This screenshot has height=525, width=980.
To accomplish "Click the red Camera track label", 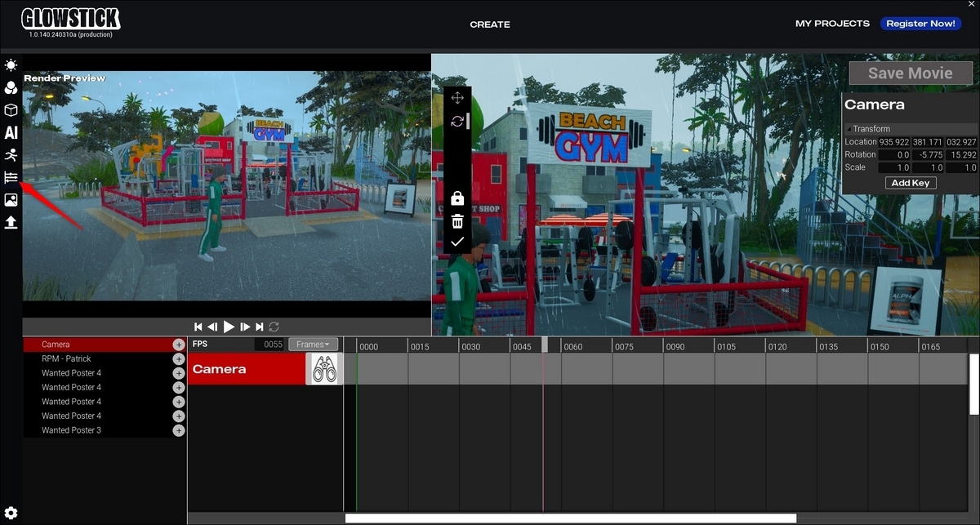I will [x=247, y=369].
